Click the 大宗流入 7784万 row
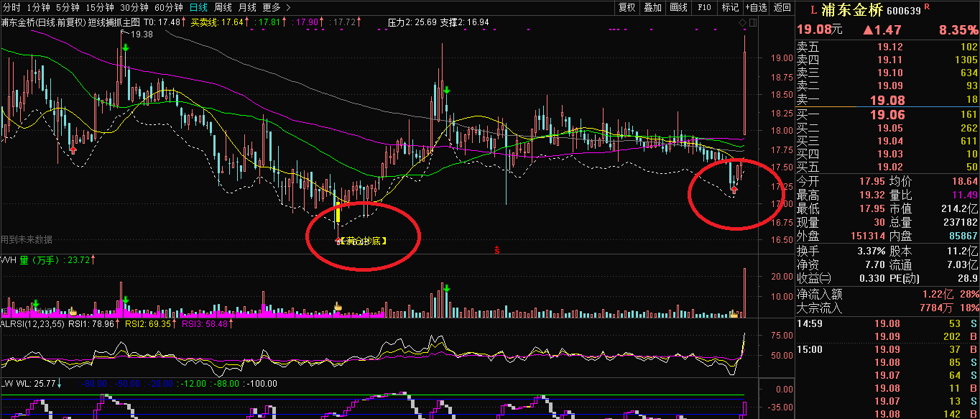980x419 pixels. [x=887, y=308]
